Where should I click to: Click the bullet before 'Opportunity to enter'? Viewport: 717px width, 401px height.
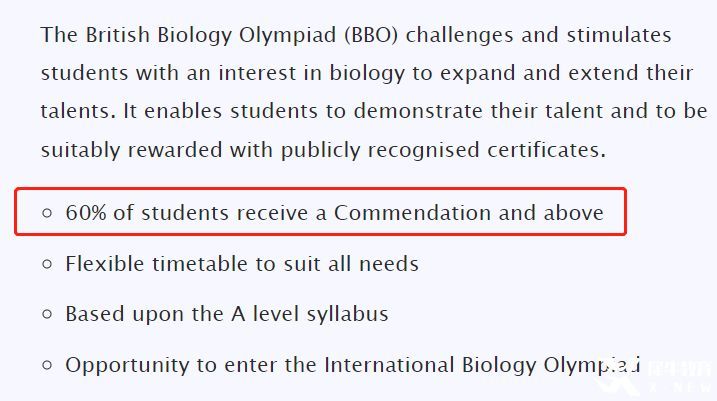click(x=47, y=365)
